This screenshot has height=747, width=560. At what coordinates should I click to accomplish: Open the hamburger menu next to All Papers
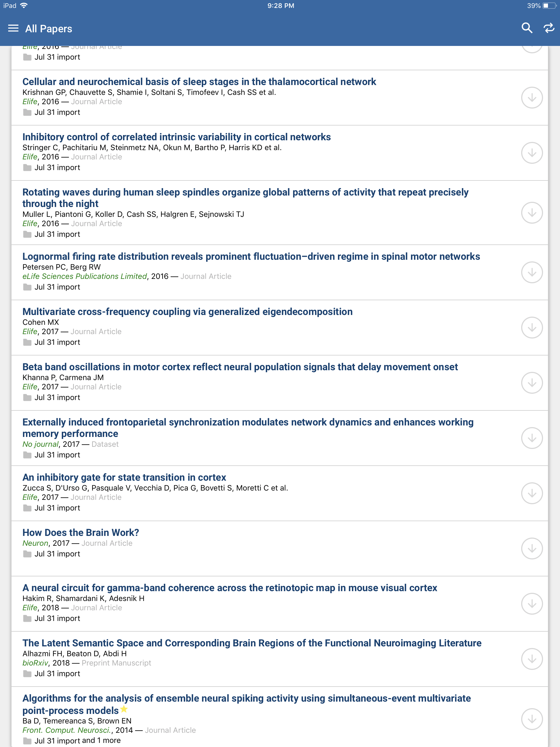coord(13,28)
